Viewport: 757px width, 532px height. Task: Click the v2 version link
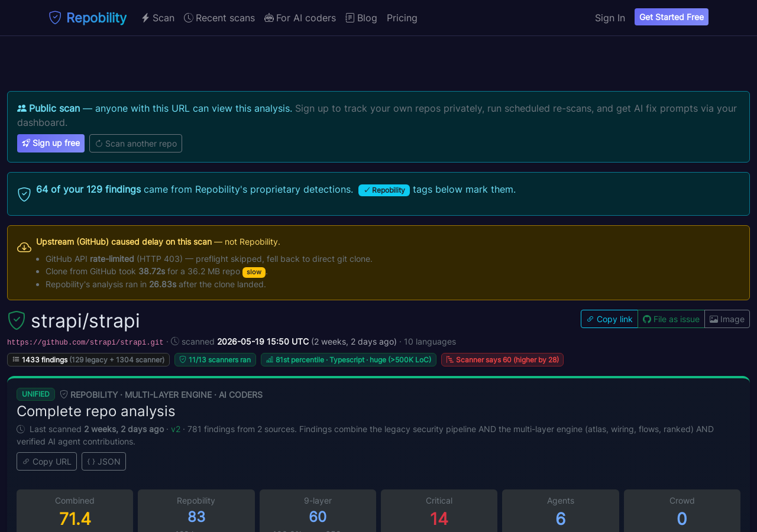[176, 429]
